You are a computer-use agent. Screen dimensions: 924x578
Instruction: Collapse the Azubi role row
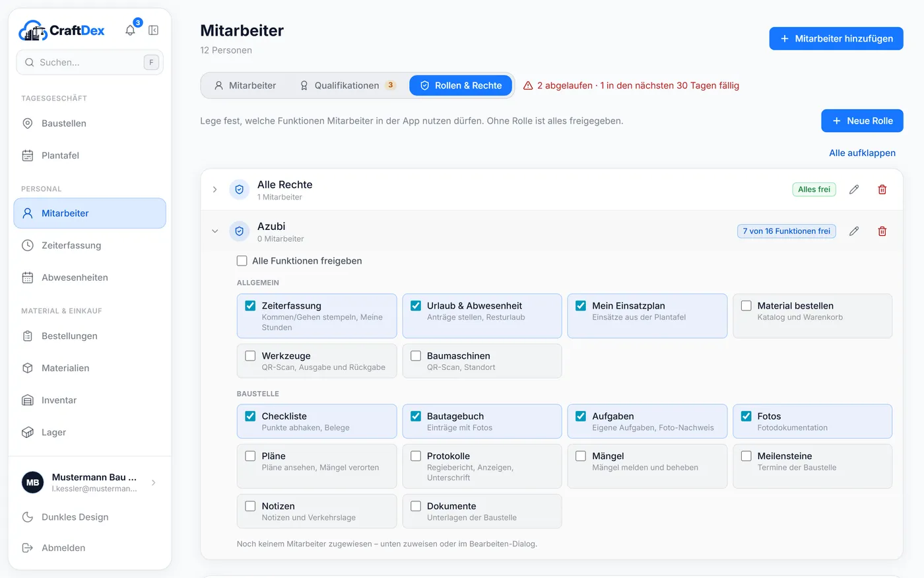[x=215, y=231]
